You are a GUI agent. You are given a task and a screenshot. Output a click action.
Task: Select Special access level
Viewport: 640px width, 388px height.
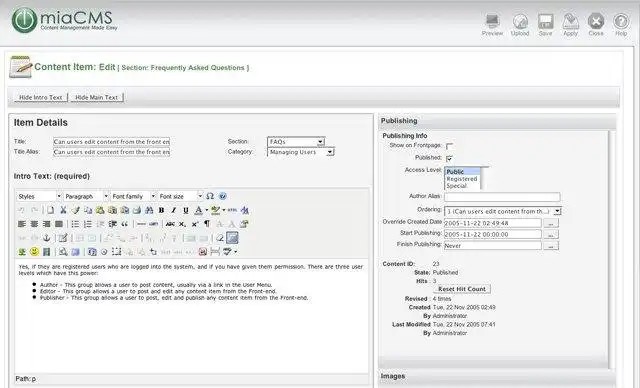(462, 186)
